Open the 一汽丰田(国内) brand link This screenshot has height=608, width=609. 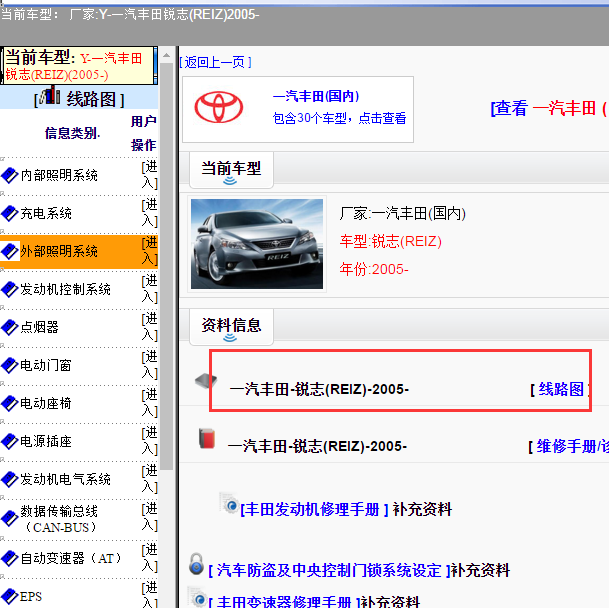316,96
